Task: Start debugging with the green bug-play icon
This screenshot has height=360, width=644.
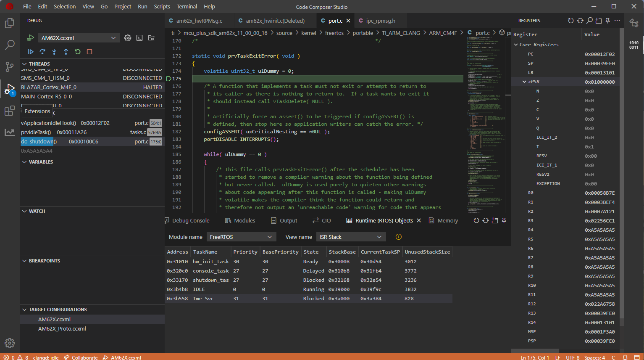Action: point(30,38)
